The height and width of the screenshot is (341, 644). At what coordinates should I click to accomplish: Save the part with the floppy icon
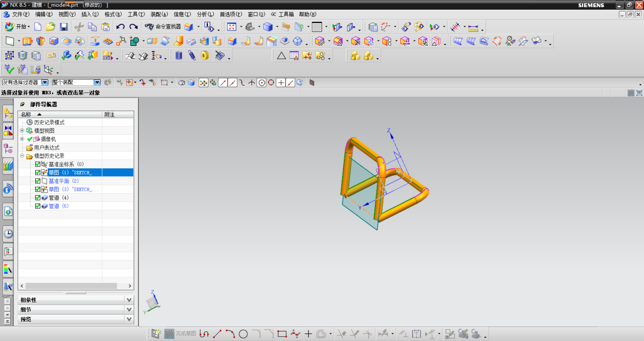pos(64,27)
